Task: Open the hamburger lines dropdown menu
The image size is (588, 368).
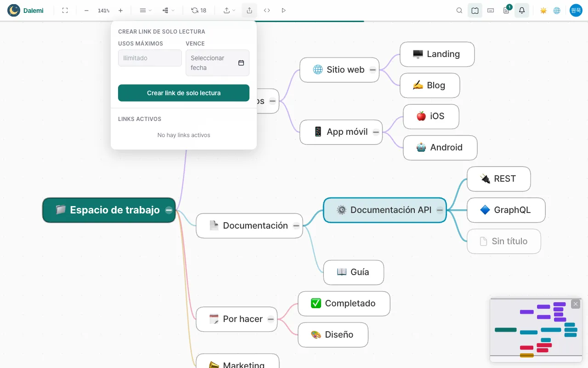Action: point(145,10)
